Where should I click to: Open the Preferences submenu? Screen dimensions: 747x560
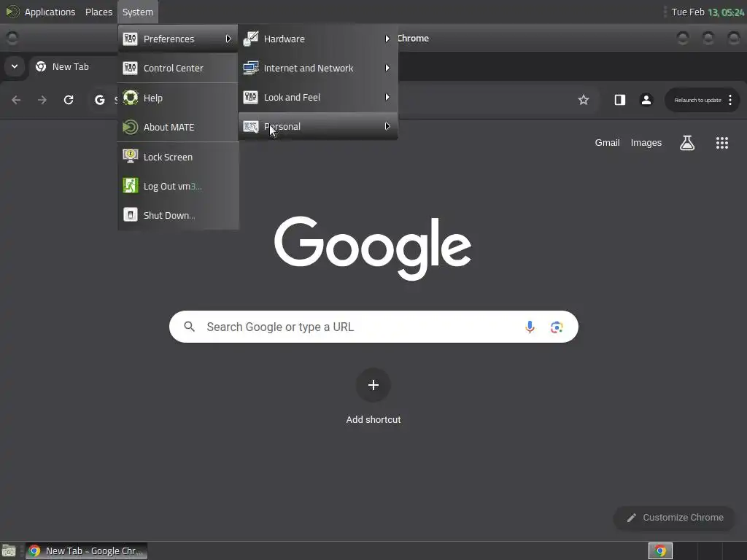point(178,39)
